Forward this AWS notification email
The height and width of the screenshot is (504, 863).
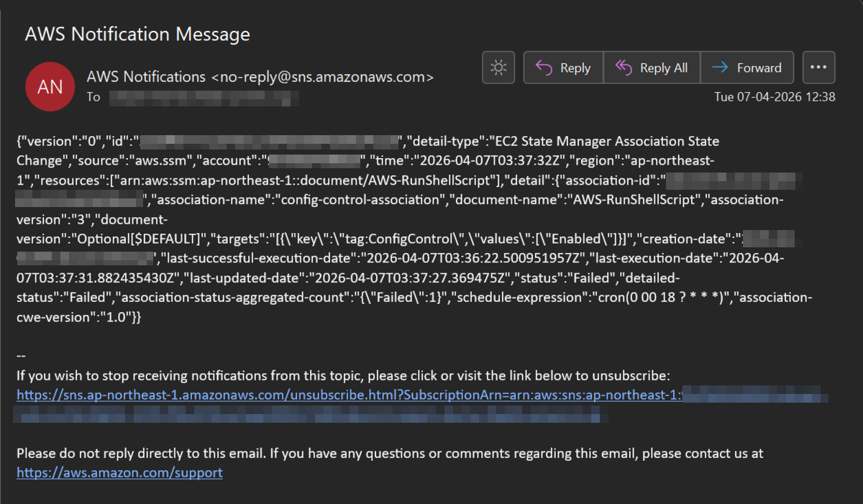click(x=746, y=68)
